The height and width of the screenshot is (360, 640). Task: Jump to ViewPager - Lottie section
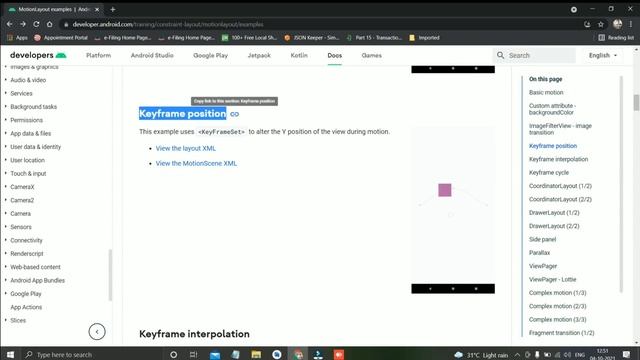click(x=552, y=280)
